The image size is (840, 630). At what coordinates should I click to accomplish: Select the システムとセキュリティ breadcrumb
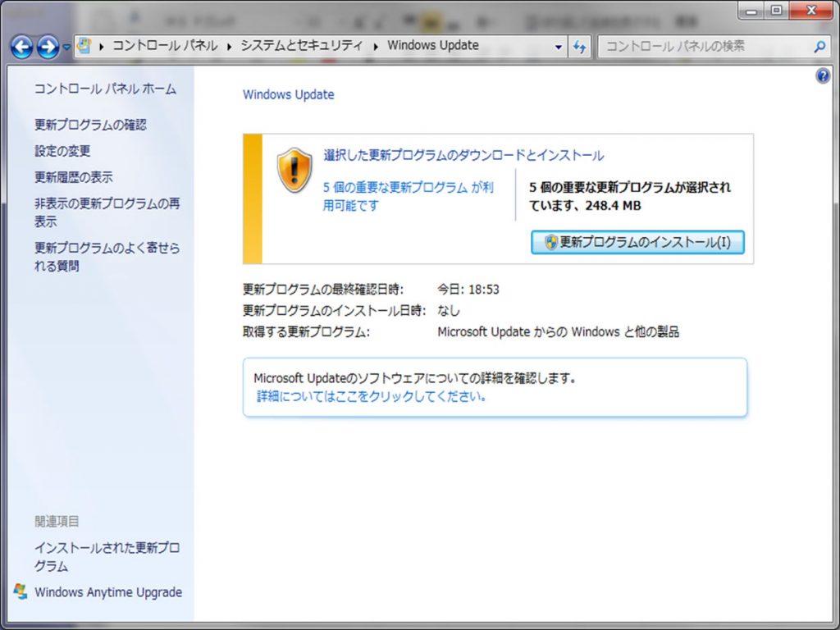(x=302, y=46)
